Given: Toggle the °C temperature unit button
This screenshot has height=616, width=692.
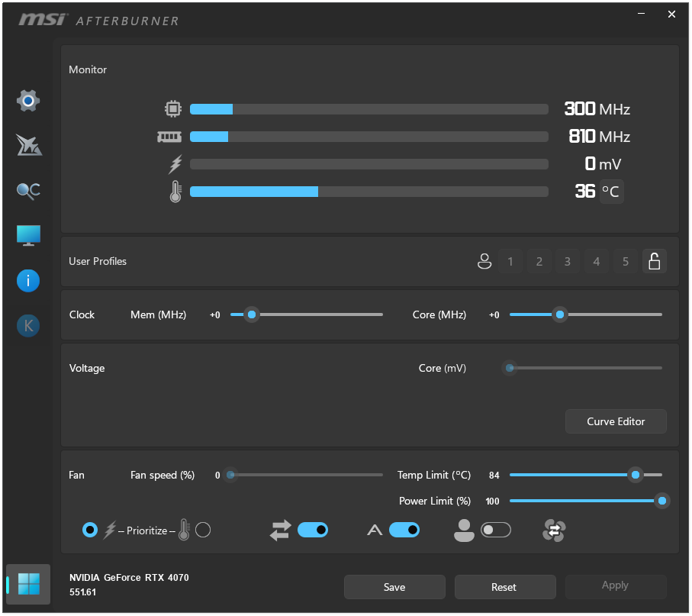Looking at the screenshot, I should 611,192.
